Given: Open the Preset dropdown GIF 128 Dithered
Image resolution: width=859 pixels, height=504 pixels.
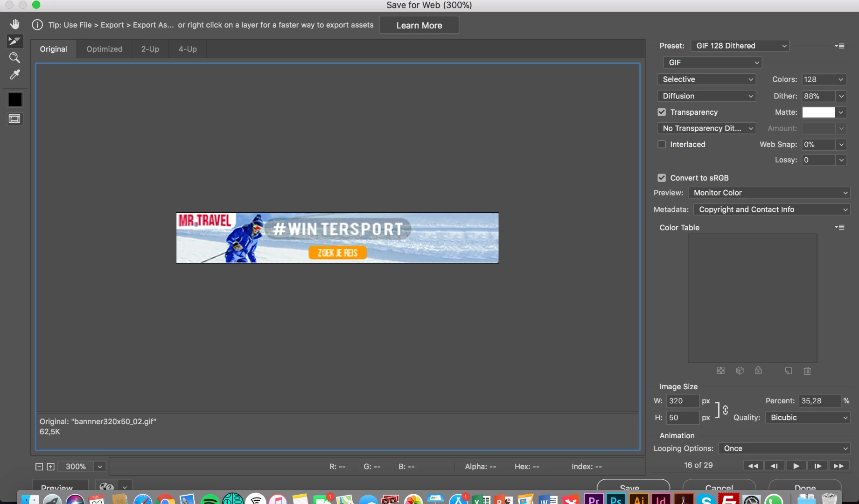Looking at the screenshot, I should 740,46.
